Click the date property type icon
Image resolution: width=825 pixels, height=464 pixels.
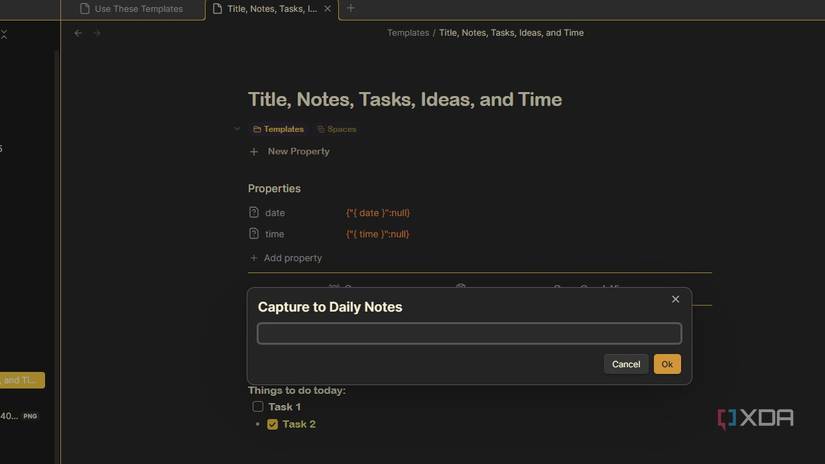coord(254,213)
